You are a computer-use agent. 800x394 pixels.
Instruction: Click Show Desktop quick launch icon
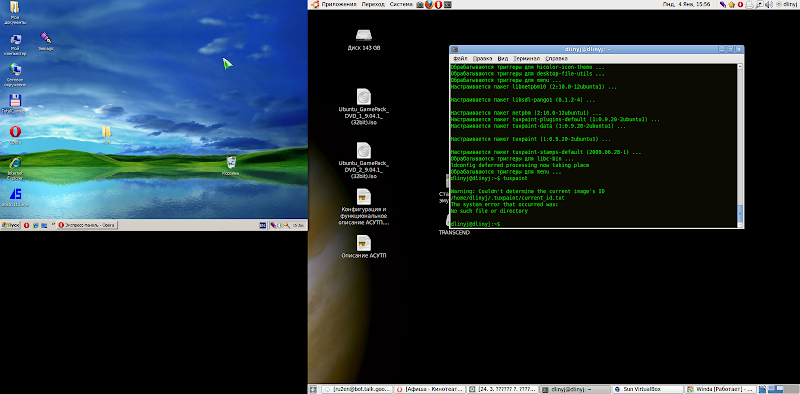click(x=44, y=225)
